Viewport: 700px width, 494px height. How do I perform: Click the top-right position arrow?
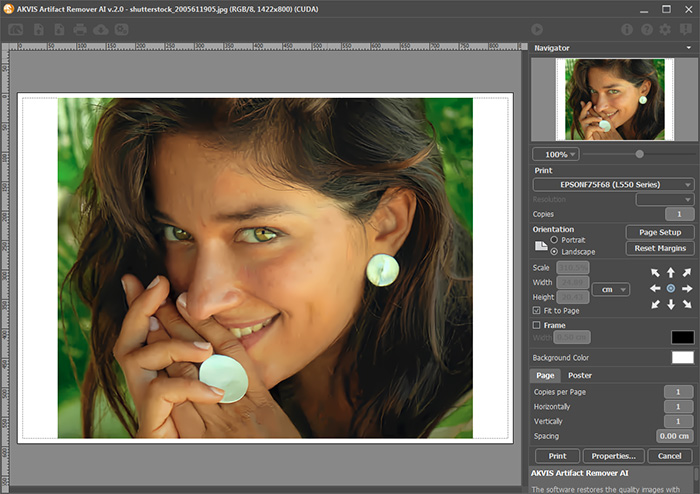687,273
